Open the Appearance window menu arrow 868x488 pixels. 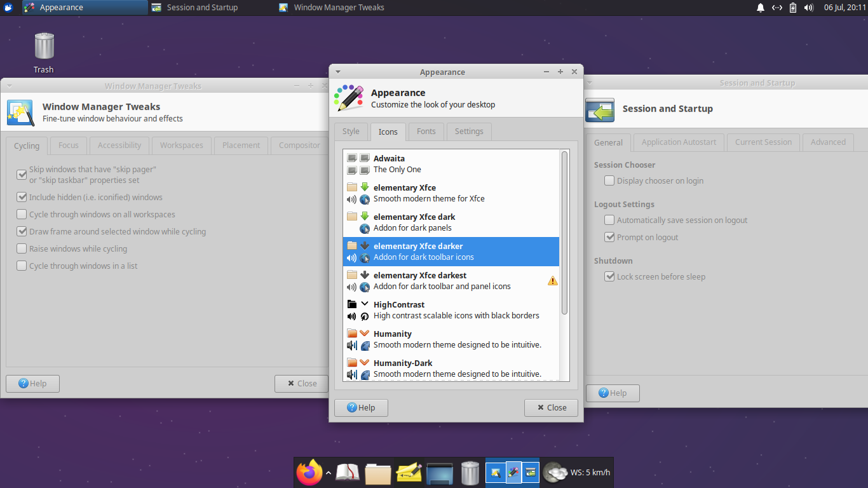[337, 71]
